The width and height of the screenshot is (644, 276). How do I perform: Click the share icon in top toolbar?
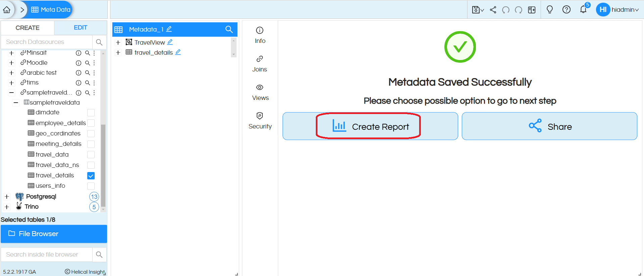493,10
